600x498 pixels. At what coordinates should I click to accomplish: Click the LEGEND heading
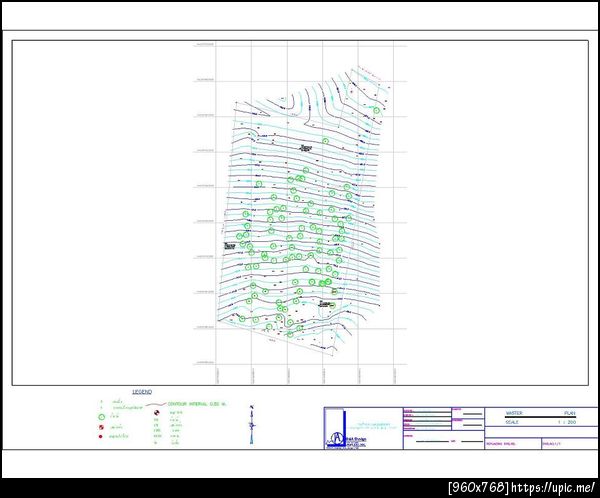tap(142, 392)
